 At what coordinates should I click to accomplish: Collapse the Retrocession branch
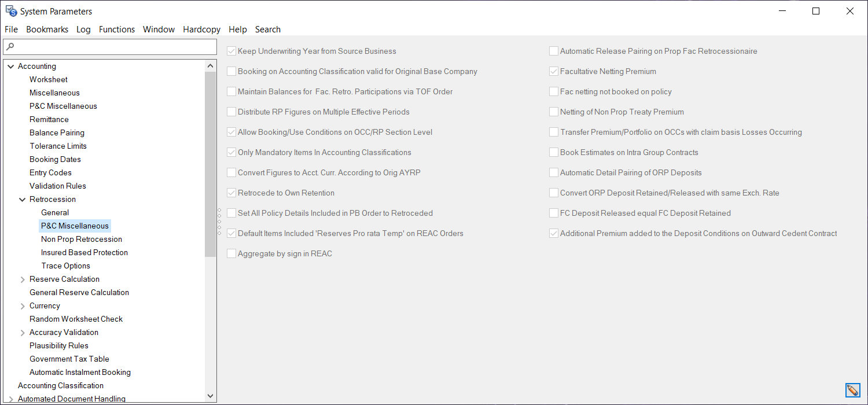coord(22,199)
